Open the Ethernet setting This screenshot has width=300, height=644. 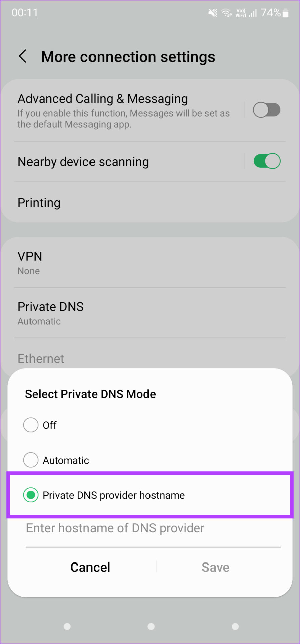41,359
